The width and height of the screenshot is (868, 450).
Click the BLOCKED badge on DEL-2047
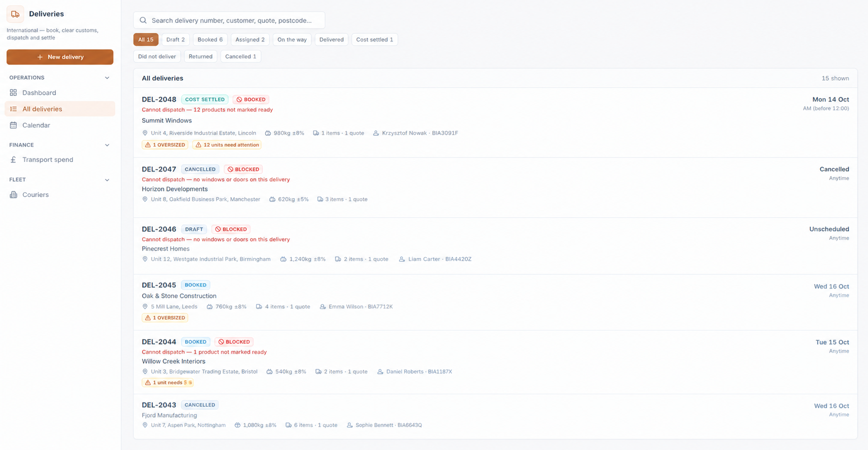243,169
